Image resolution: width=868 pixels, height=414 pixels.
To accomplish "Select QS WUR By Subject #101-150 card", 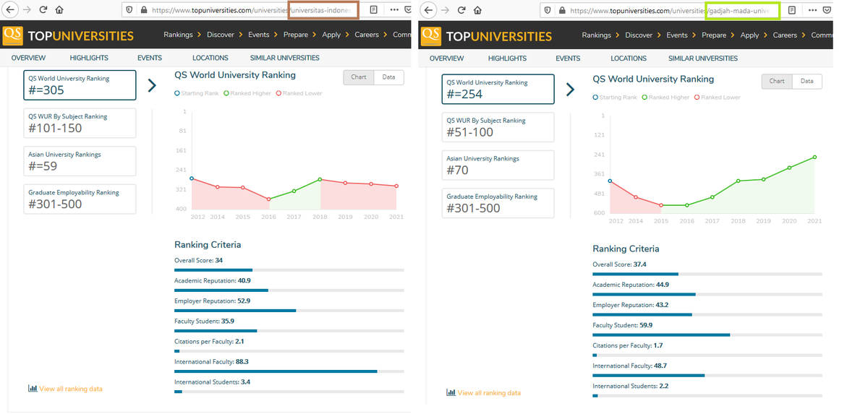I will [x=80, y=123].
